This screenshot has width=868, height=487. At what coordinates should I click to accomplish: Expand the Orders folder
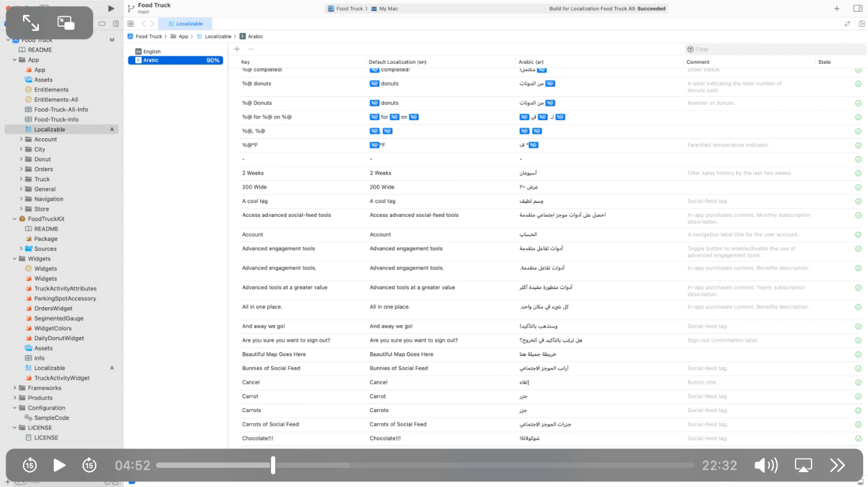click(x=21, y=169)
